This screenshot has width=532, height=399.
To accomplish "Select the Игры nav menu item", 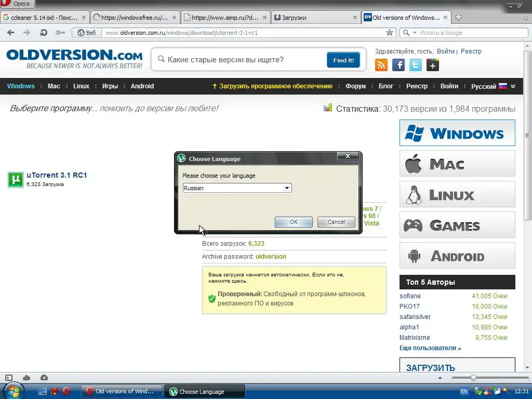I will [x=110, y=86].
